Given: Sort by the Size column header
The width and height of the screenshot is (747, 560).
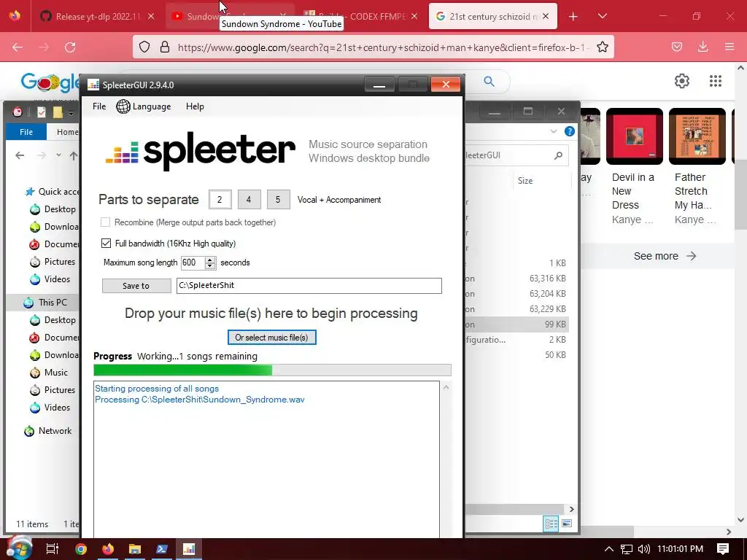Looking at the screenshot, I should [525, 181].
